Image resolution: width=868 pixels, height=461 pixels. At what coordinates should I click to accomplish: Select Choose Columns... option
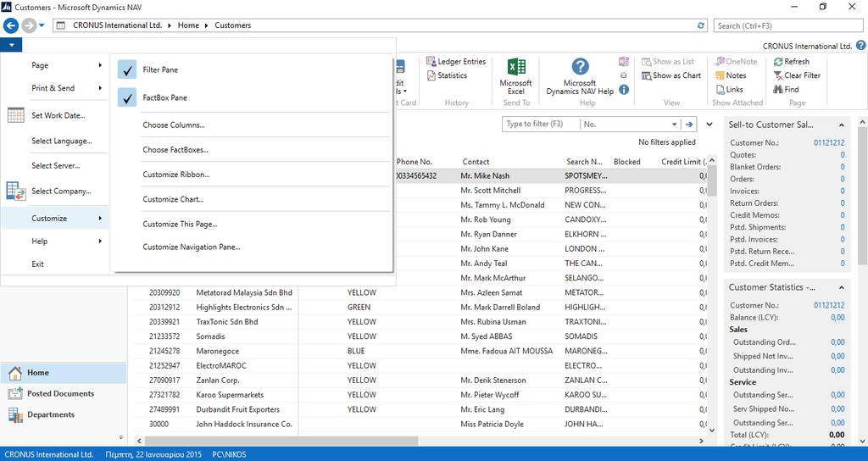tap(173, 125)
